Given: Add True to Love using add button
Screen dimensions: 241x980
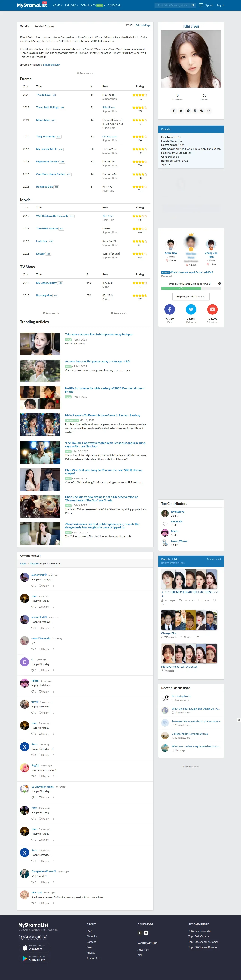Looking at the screenshot, I should pos(54,95).
